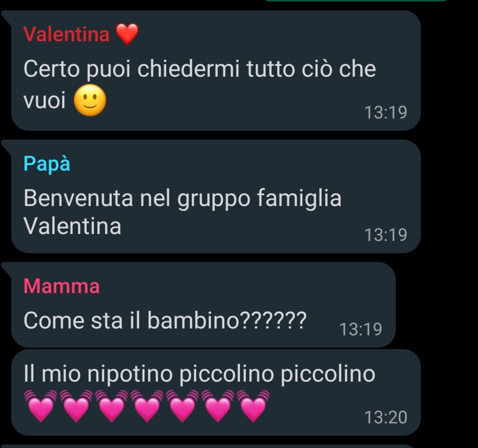The height and width of the screenshot is (448, 478).
Task: Tap the sixth pink beating heart emoji
Action: click(218, 406)
